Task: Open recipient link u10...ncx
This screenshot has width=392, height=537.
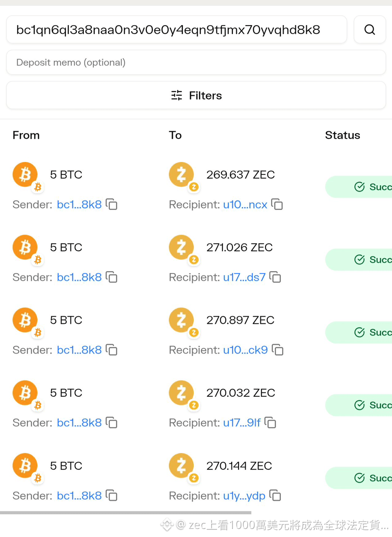Action: click(x=245, y=204)
